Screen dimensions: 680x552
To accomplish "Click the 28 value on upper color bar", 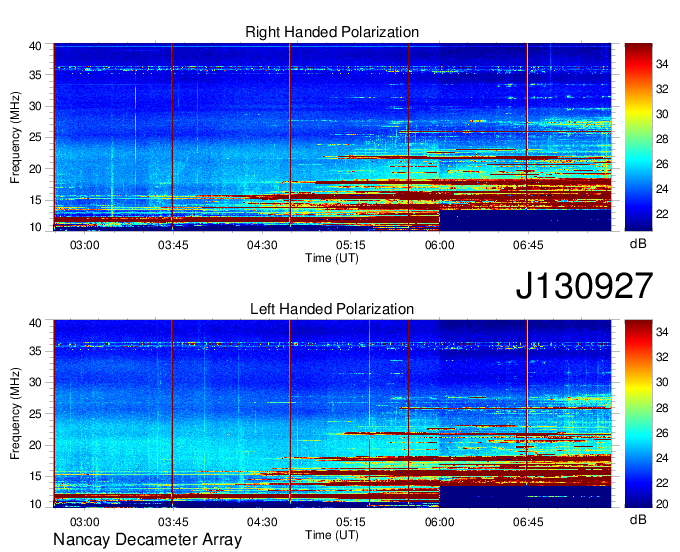I will 662,139.
